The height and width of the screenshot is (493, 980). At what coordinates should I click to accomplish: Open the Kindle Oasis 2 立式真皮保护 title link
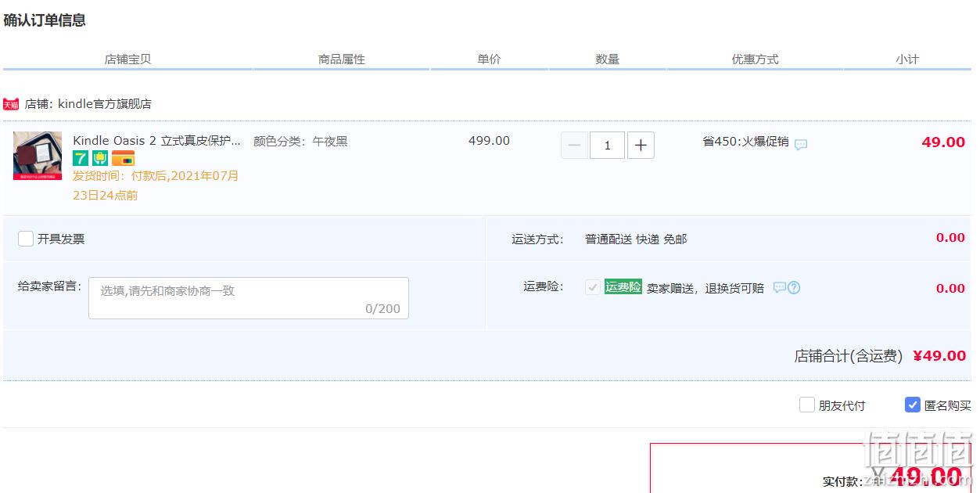157,141
